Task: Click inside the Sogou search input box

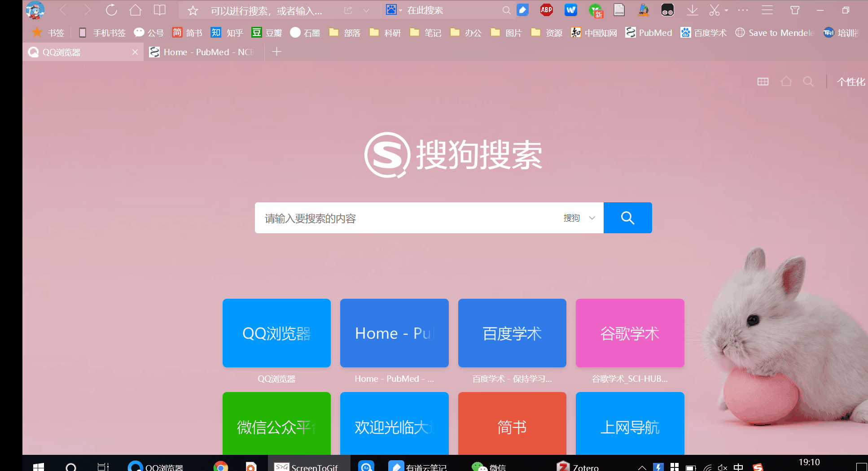Action: [404, 218]
